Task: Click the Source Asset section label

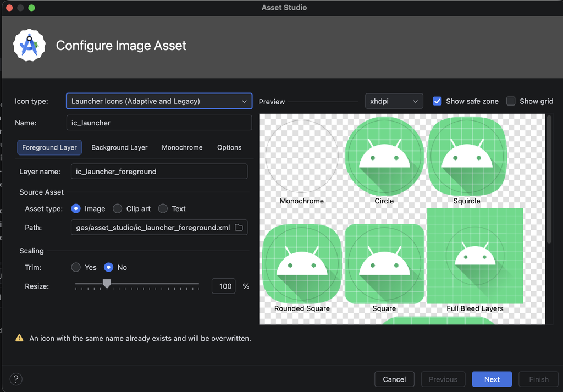Action: click(41, 192)
